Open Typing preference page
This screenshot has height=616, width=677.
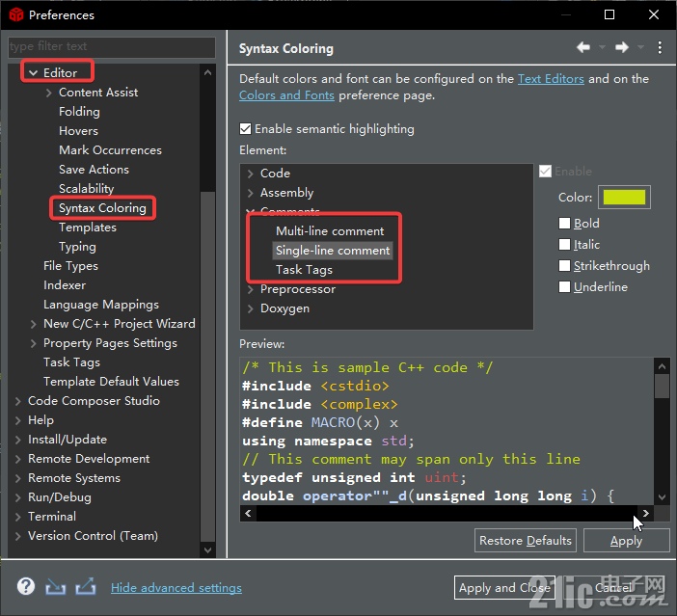tap(78, 247)
